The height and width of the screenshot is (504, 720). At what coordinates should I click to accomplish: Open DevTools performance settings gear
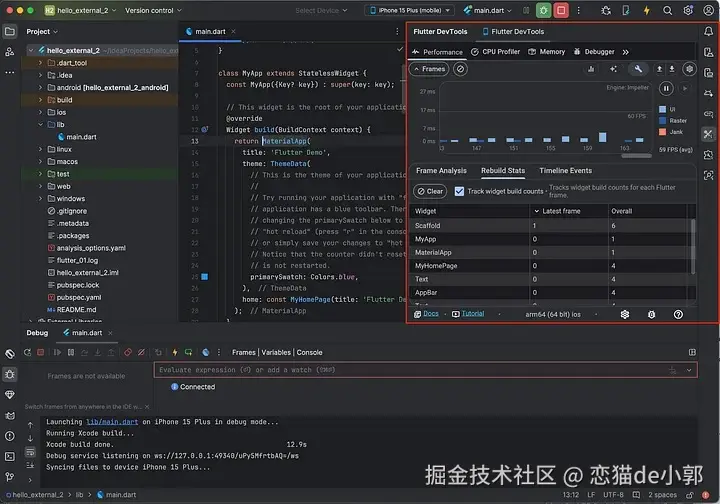(689, 69)
